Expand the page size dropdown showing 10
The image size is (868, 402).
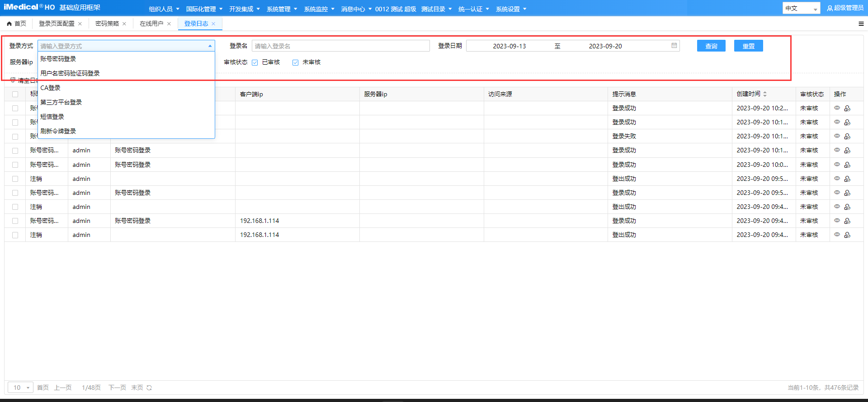point(20,388)
